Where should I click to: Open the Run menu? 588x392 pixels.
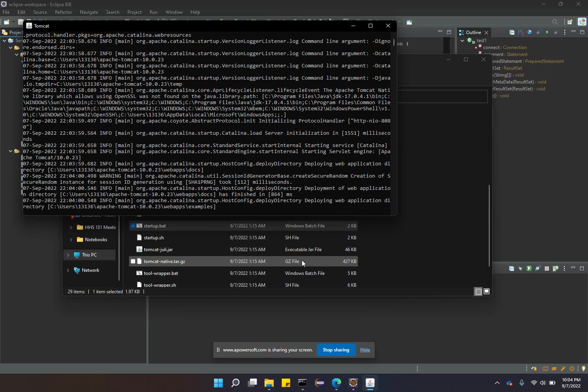coord(154,12)
